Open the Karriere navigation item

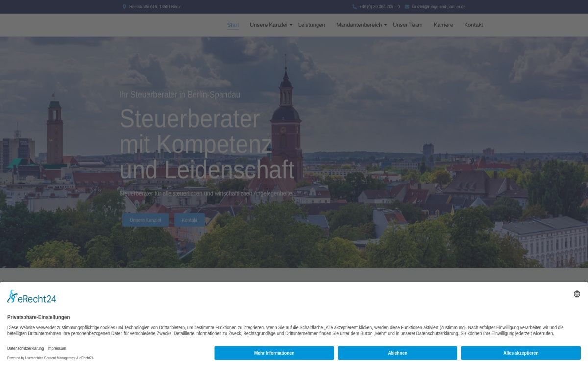pyautogui.click(x=443, y=25)
